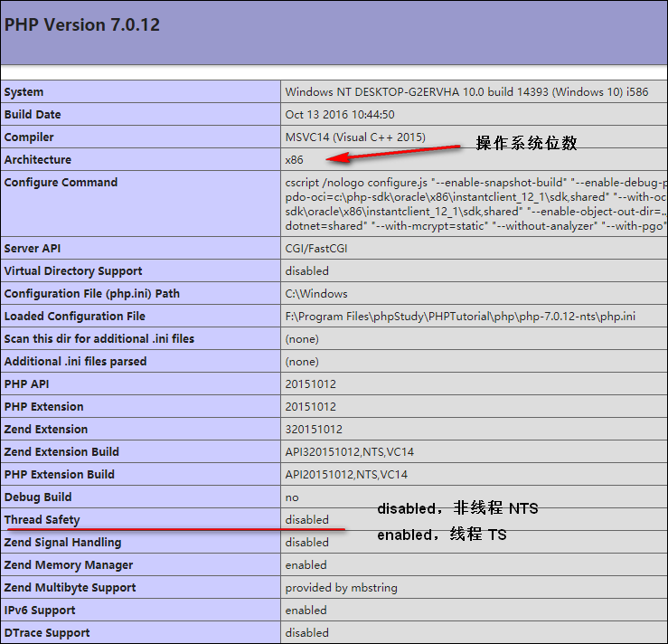Image resolution: width=668 pixels, height=644 pixels.
Task: Click 'Configuration File (php.ini) Path' label
Action: [92, 294]
